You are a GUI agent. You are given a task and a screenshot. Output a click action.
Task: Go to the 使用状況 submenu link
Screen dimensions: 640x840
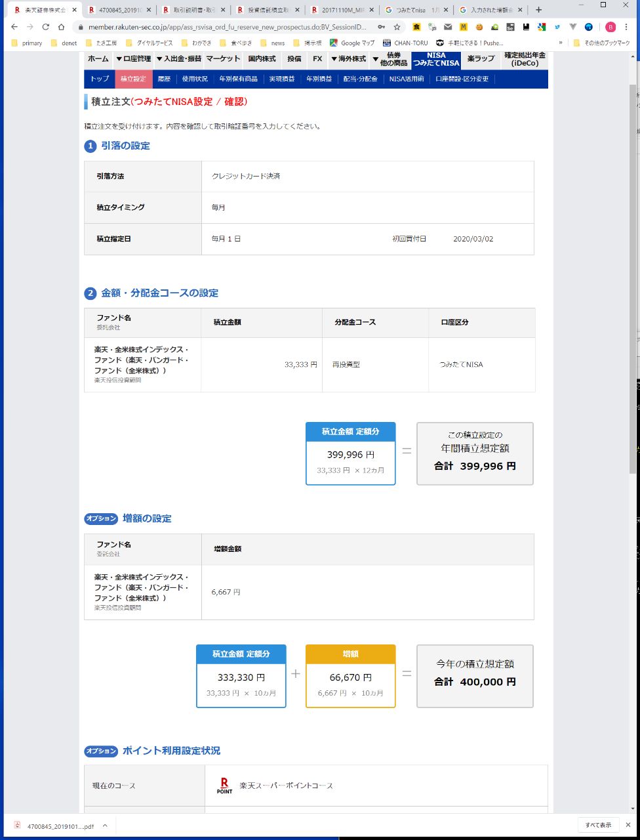tap(195, 79)
